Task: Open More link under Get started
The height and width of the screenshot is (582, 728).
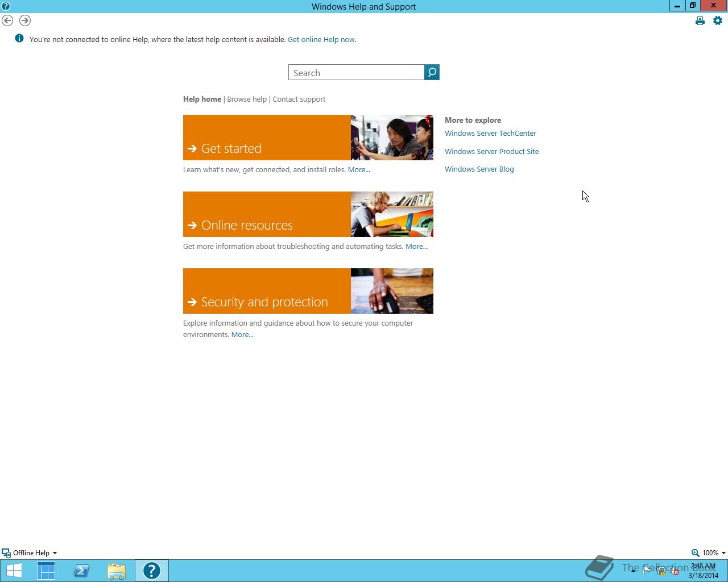Action: coord(359,170)
